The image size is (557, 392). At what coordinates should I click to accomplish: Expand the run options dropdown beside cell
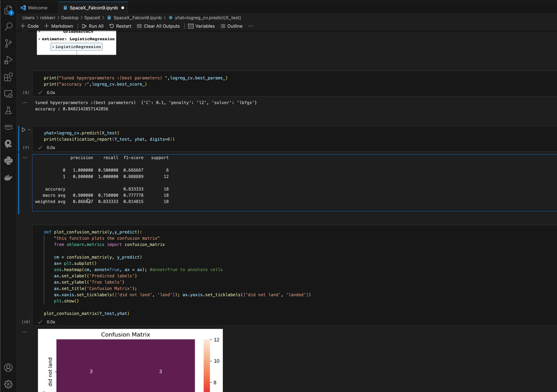pos(29,130)
